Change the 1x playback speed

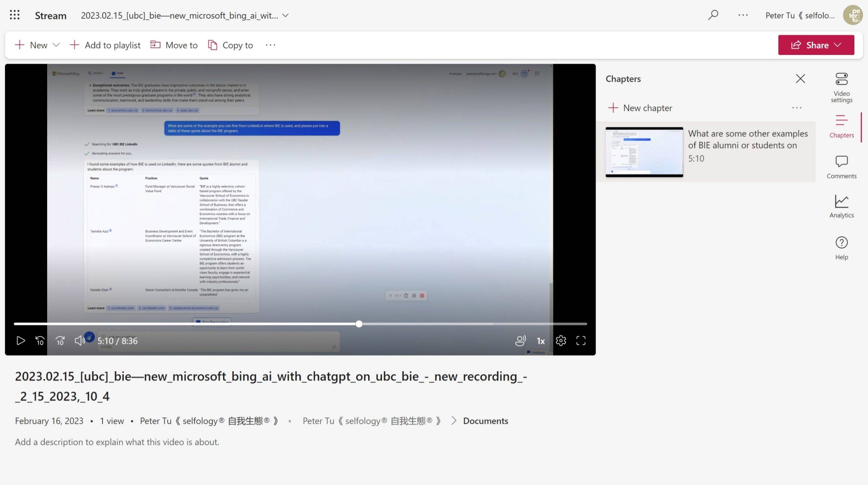pos(541,341)
